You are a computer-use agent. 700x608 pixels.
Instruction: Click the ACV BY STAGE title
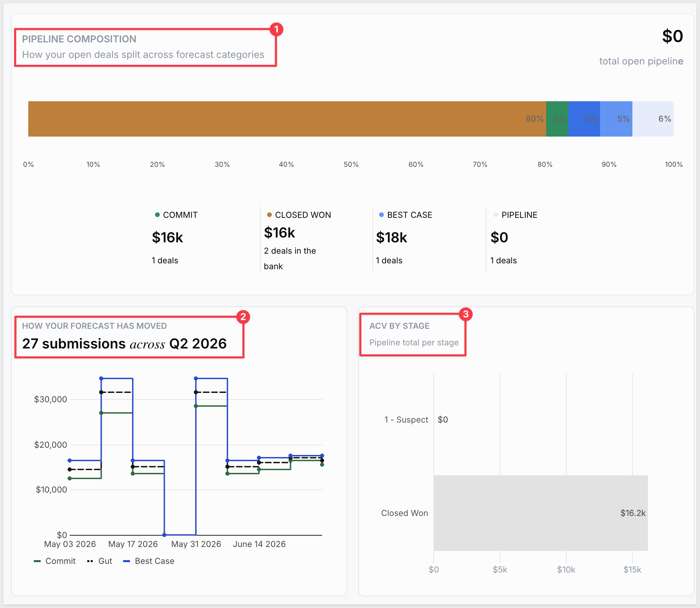(x=399, y=326)
